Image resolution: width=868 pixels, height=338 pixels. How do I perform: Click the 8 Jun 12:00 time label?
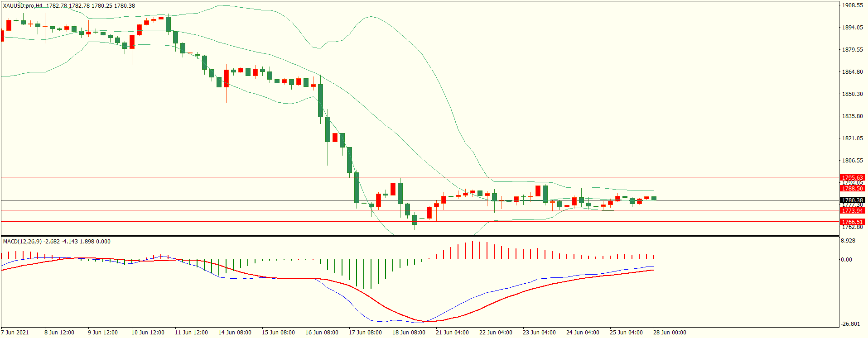[59, 333]
